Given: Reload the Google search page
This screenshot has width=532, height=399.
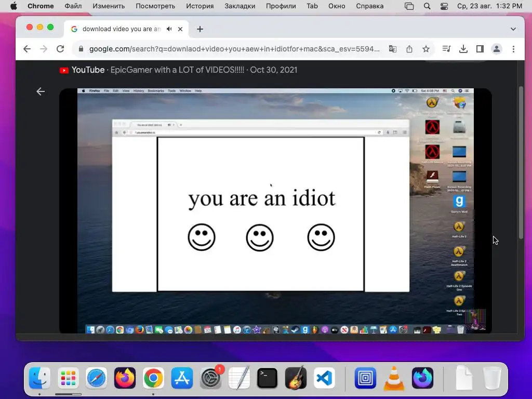Looking at the screenshot, I should (x=60, y=49).
